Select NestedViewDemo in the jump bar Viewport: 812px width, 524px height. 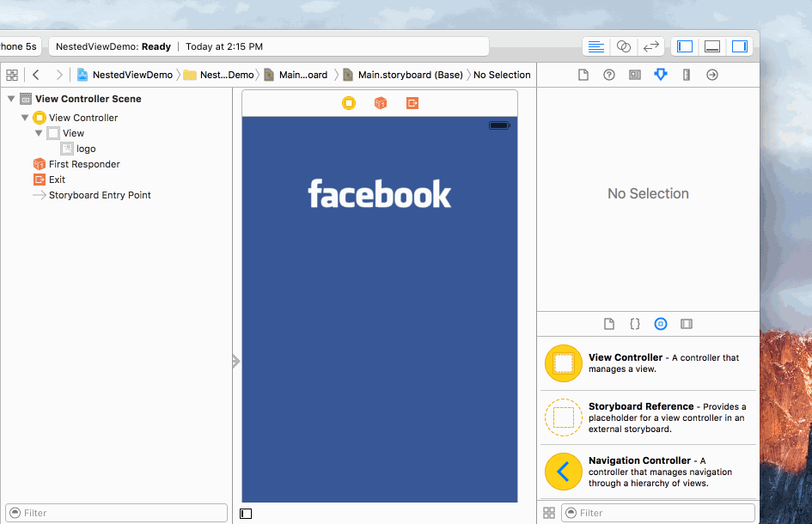pos(131,75)
